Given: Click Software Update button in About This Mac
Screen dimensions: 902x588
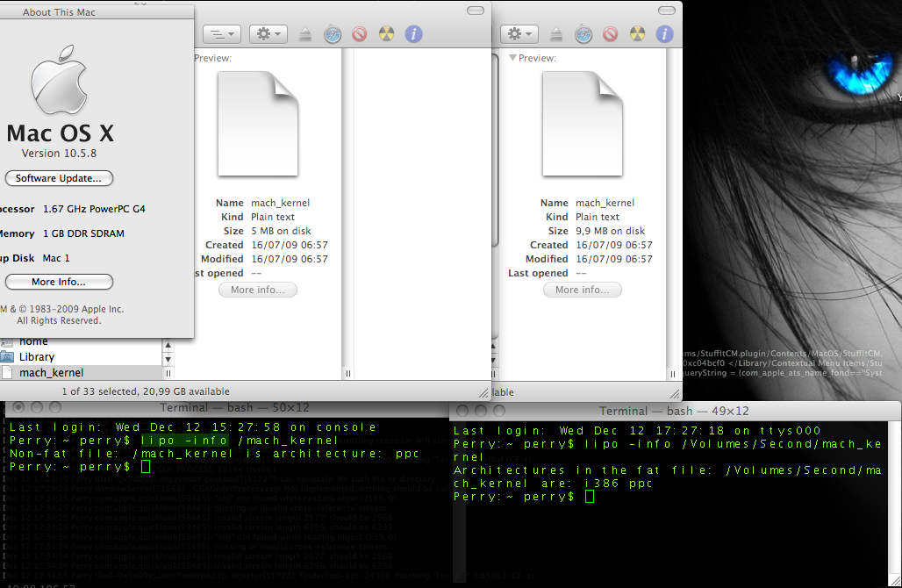Looking at the screenshot, I should [59, 178].
